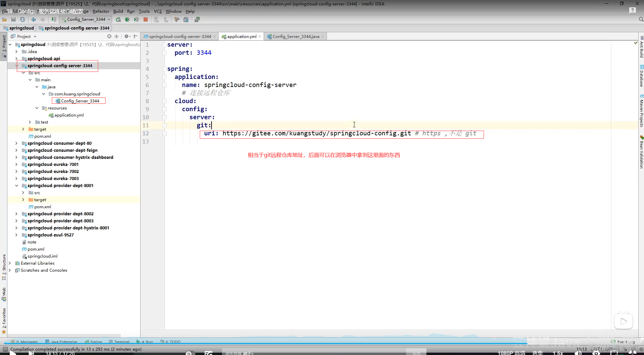Toggle the Favorites tool window
The height and width of the screenshot is (355, 644).
click(x=4, y=321)
